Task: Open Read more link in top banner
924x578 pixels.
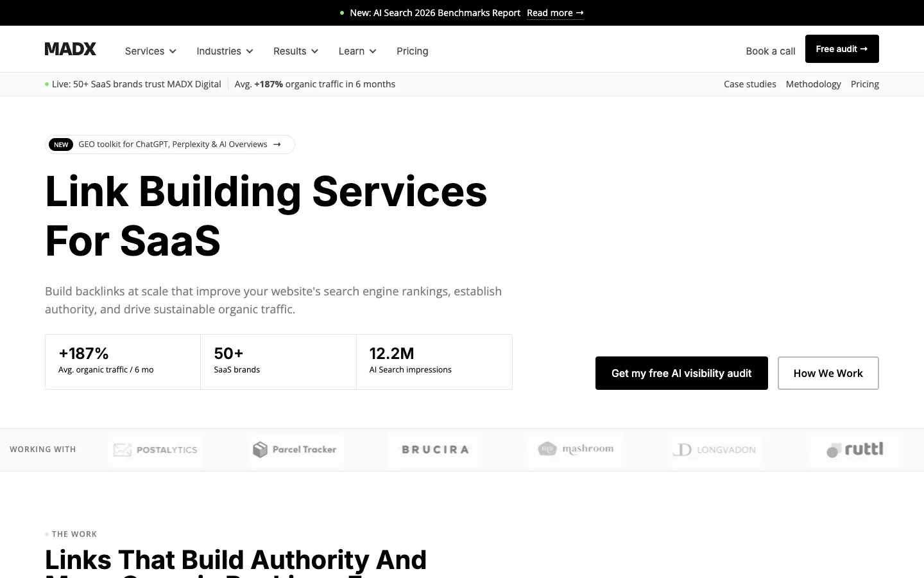Action: pyautogui.click(x=555, y=13)
